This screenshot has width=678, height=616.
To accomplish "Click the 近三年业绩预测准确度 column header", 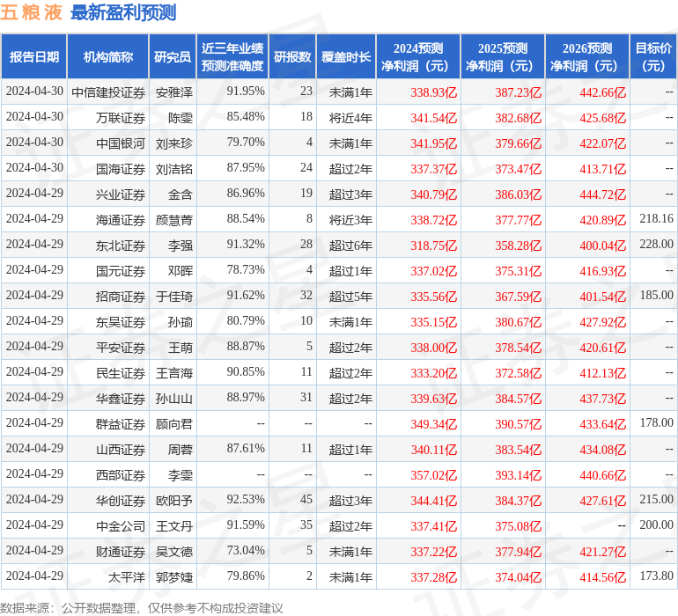I will [x=232, y=56].
